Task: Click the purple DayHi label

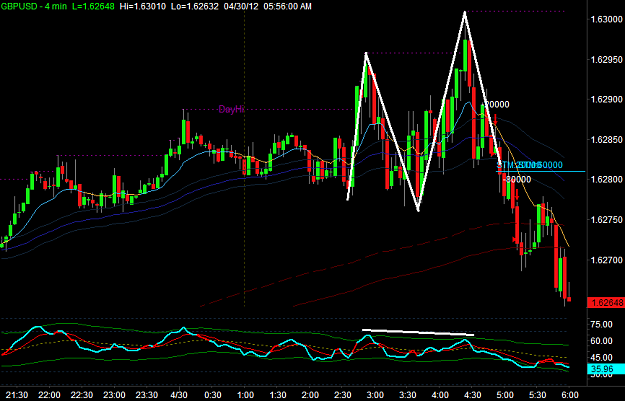Action: pos(231,110)
